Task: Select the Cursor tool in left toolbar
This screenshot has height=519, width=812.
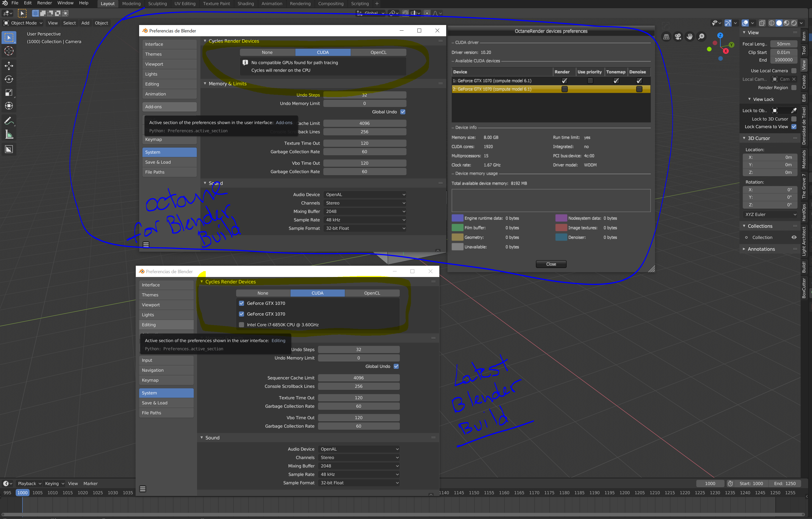Action: pos(9,51)
